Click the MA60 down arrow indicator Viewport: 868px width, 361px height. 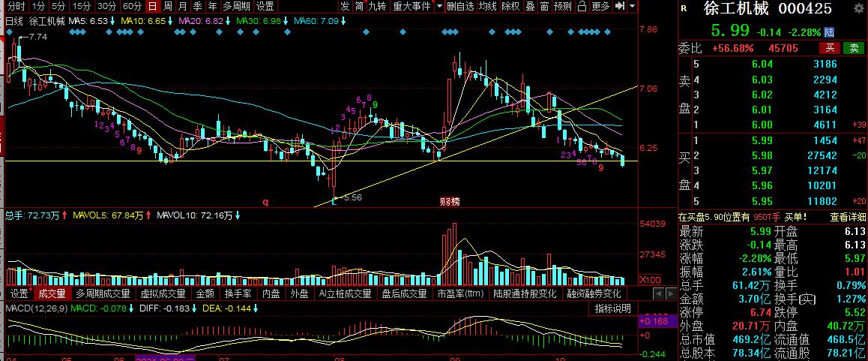344,21
